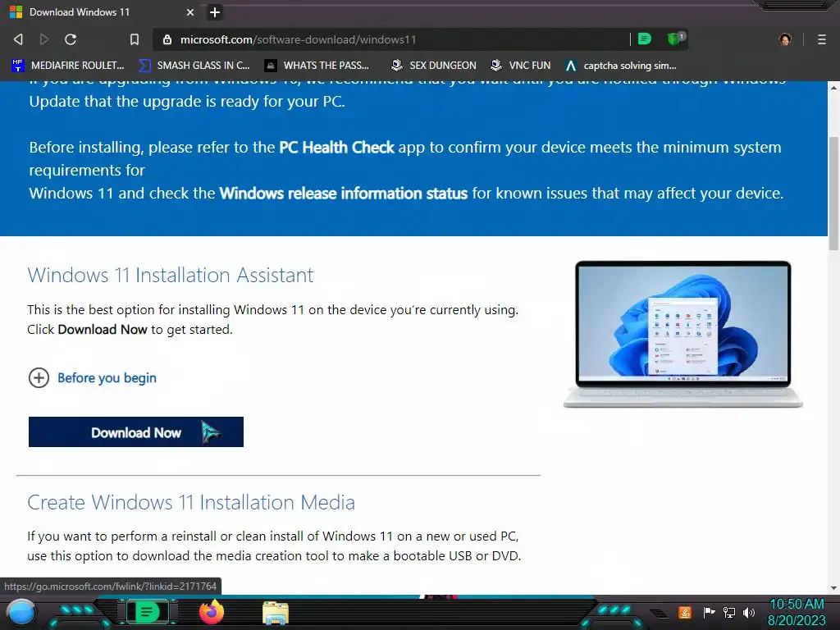Select the Download Windows 11 tab

click(x=102, y=11)
